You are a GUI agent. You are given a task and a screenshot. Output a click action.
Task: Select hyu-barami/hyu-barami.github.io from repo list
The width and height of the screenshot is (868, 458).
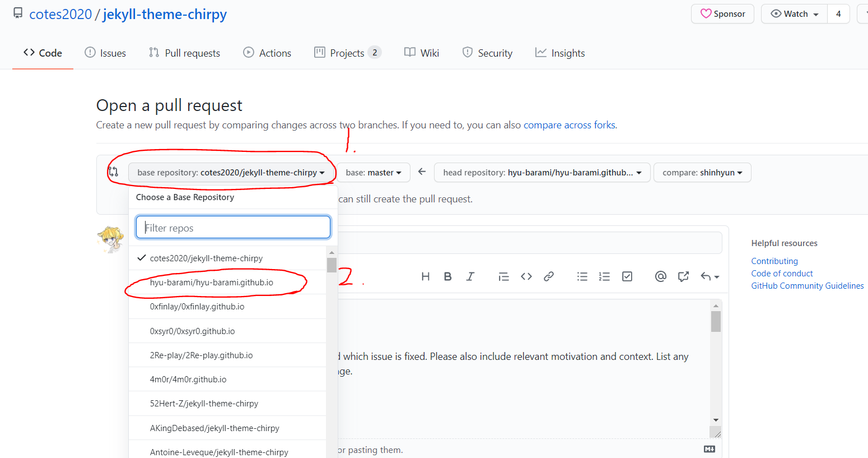point(212,283)
